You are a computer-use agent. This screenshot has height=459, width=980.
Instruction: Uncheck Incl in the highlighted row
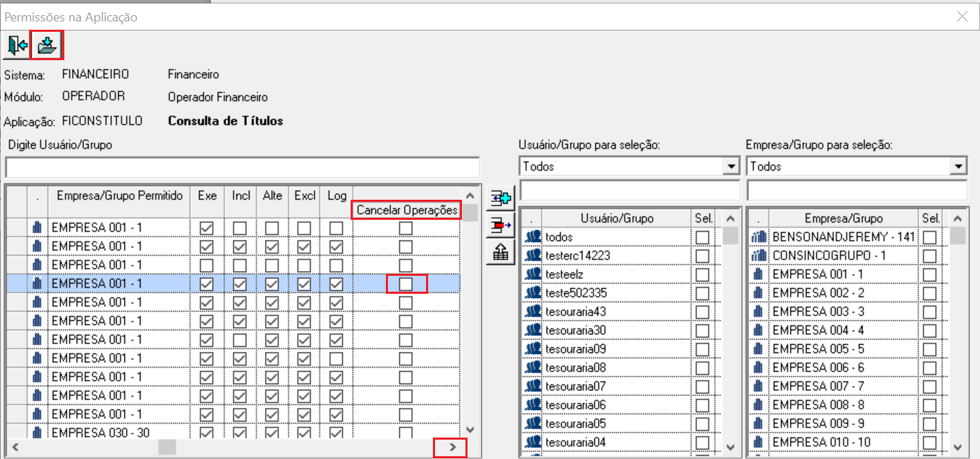pos(239,283)
